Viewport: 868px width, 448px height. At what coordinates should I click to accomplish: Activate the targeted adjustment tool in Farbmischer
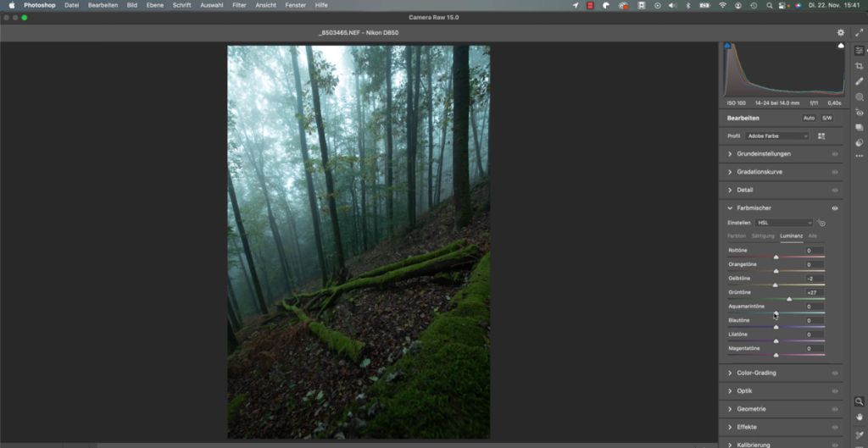821,223
